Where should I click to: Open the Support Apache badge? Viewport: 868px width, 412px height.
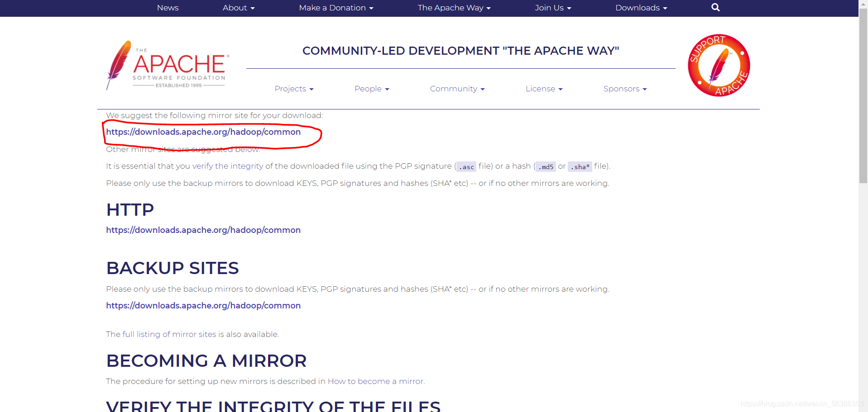(719, 65)
